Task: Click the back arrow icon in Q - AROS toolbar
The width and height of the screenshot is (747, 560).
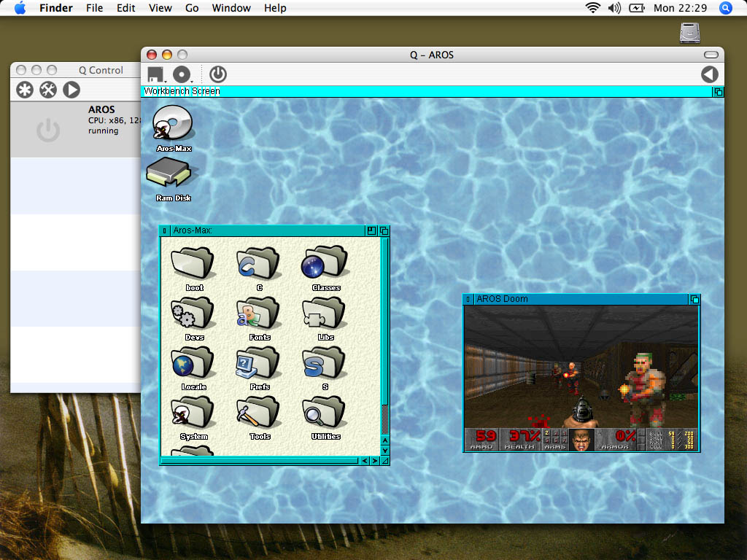Action: coord(709,74)
